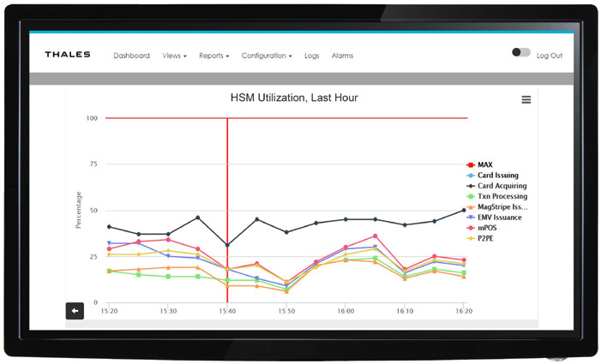Click the chart title HSM Utilization, Last Hour
The width and height of the screenshot is (602, 364).
[x=294, y=98]
